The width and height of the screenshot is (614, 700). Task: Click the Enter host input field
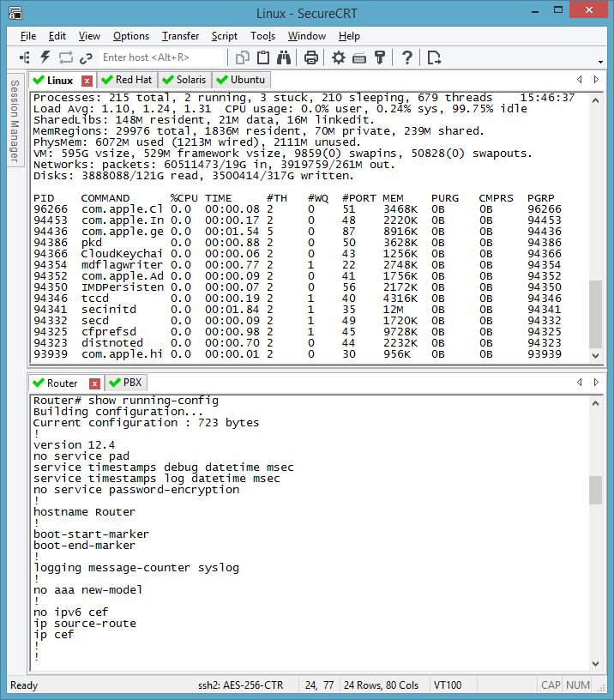tap(161, 57)
